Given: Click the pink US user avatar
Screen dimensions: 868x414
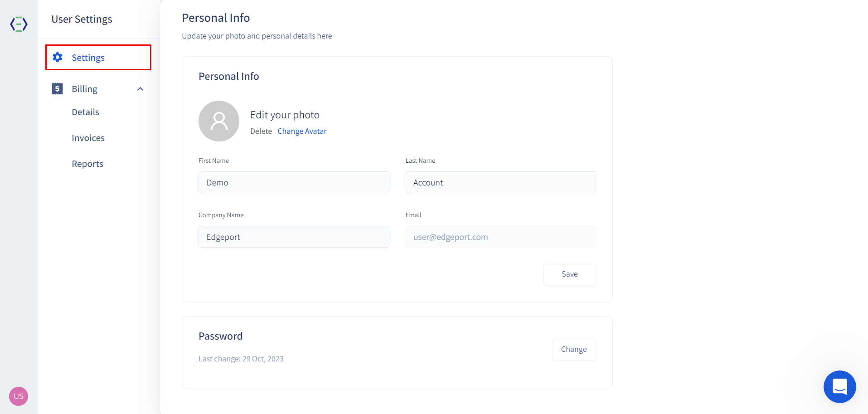Looking at the screenshot, I should (x=19, y=396).
